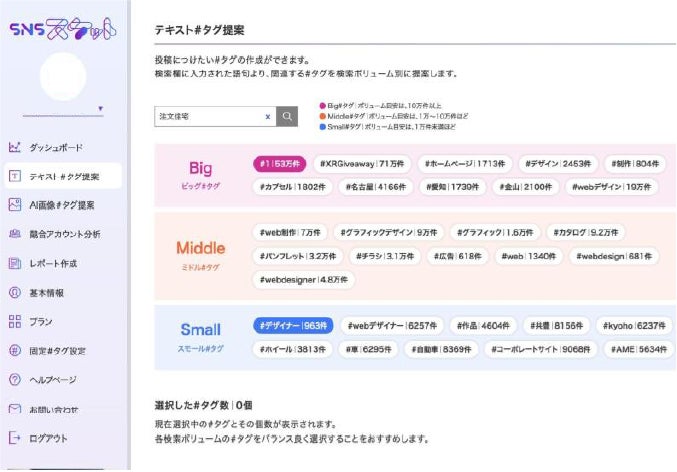Select the #広告 618件 tag
The width and height of the screenshot is (677, 472).
tap(457, 256)
